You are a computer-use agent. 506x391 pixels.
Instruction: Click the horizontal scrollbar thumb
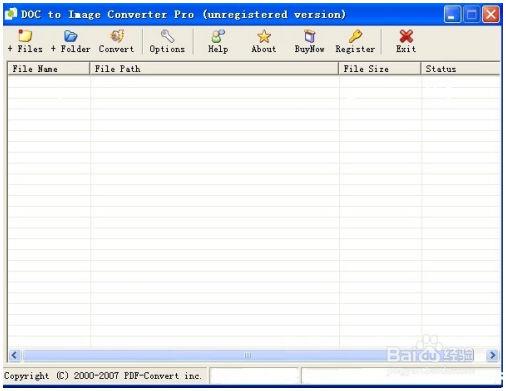247,355
